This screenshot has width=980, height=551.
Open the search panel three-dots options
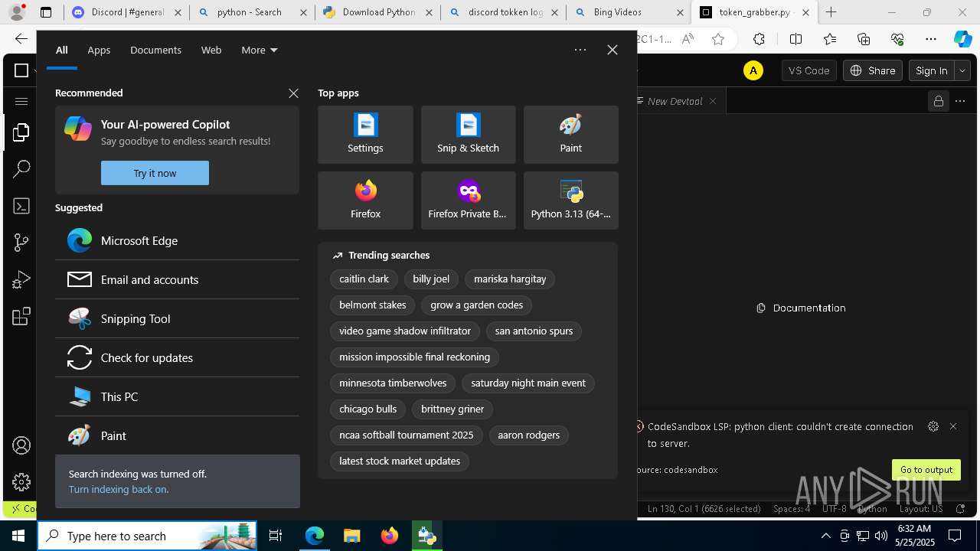[580, 50]
